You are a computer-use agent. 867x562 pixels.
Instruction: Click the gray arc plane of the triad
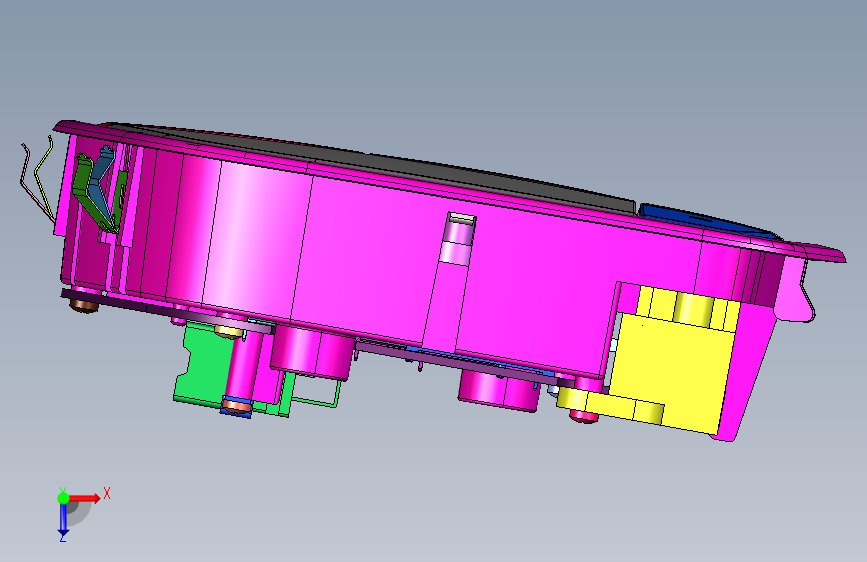click(x=79, y=512)
